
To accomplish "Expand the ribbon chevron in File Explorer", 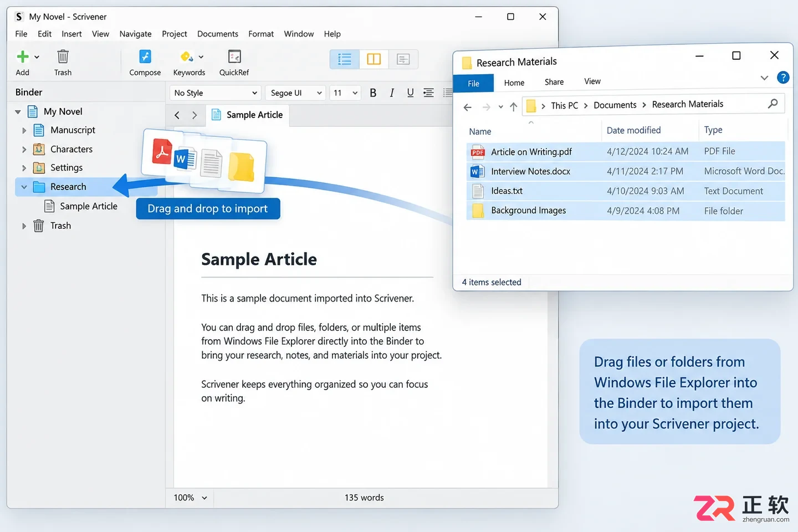I will tap(764, 78).
